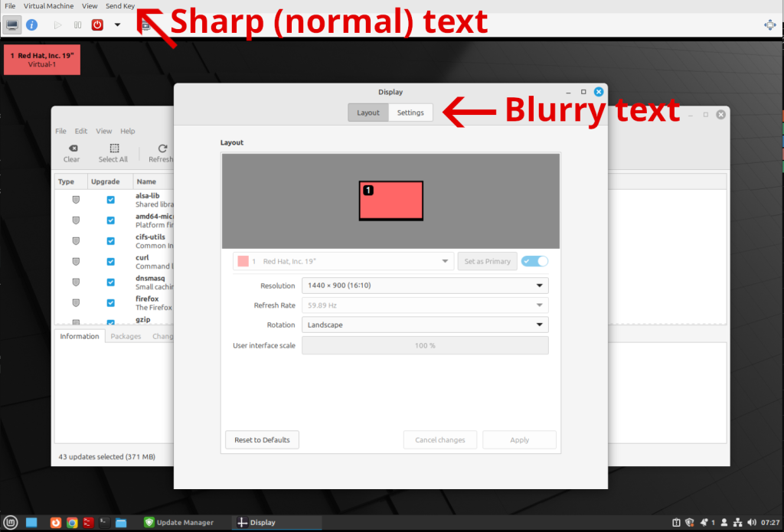This screenshot has height=532, width=784.
Task: Click the pink monitor color swatch
Action: [243, 261]
